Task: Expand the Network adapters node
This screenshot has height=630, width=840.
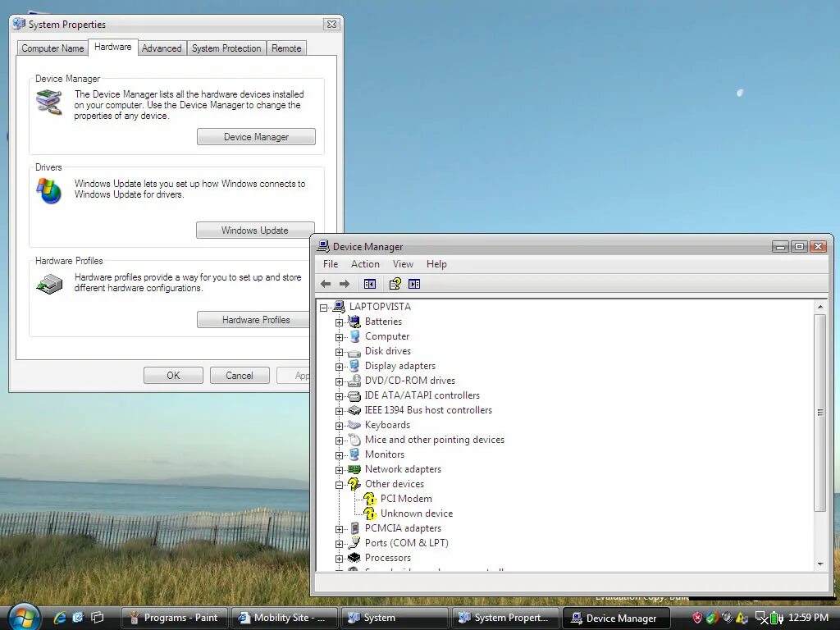Action: (x=339, y=470)
